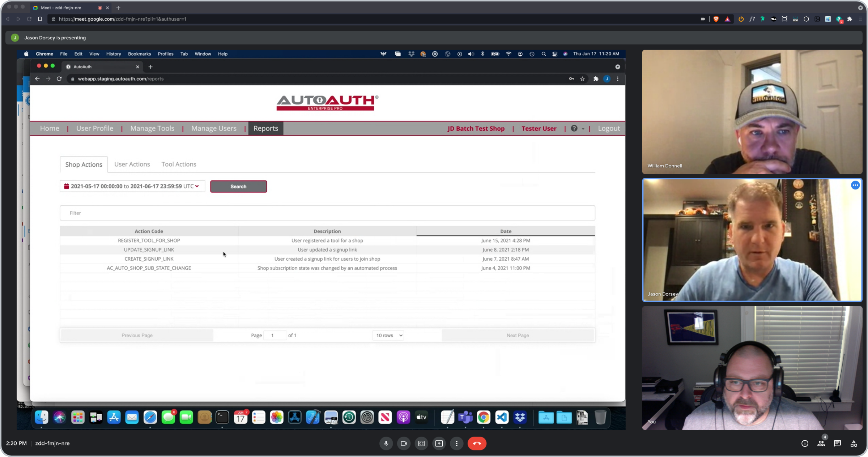Turn off camera in Meet
The width and height of the screenshot is (868, 457).
pyautogui.click(x=404, y=443)
